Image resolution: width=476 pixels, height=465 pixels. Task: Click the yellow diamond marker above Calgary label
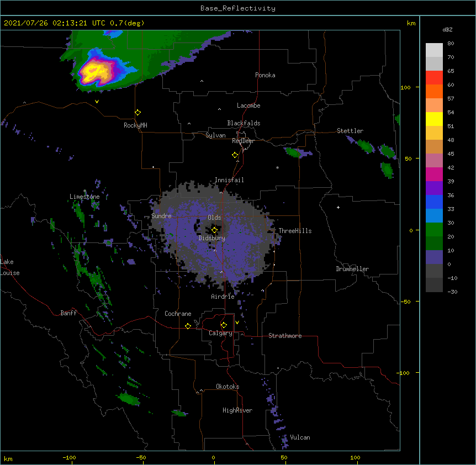click(x=224, y=325)
